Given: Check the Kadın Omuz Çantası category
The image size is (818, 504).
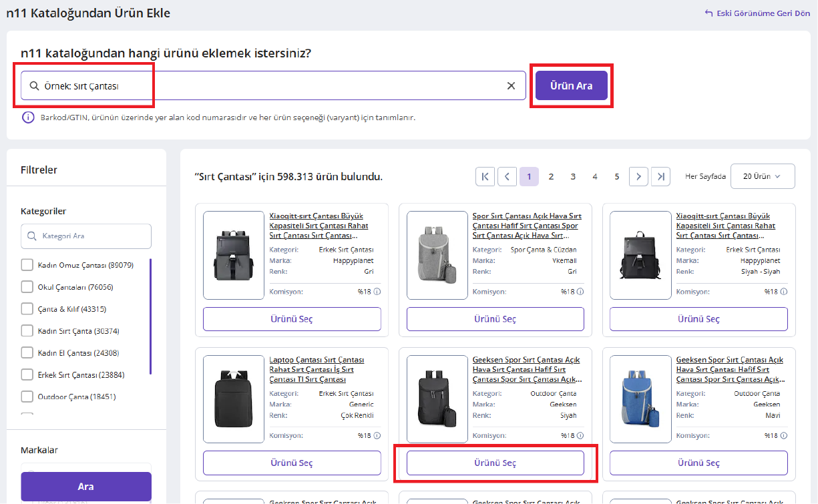Looking at the screenshot, I should pos(27,265).
